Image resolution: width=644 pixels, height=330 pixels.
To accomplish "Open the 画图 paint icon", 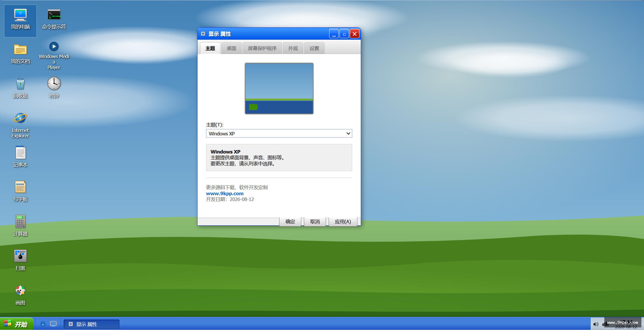I will tap(20, 296).
